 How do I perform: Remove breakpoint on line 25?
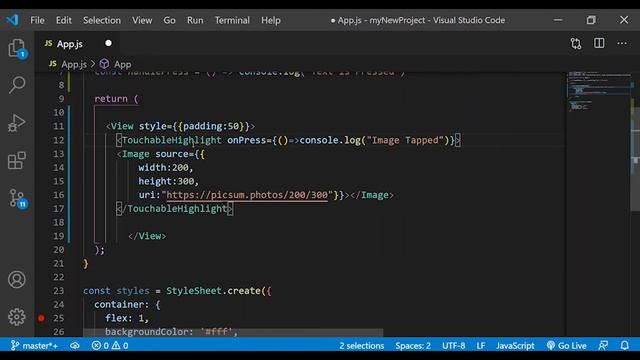pos(41,318)
